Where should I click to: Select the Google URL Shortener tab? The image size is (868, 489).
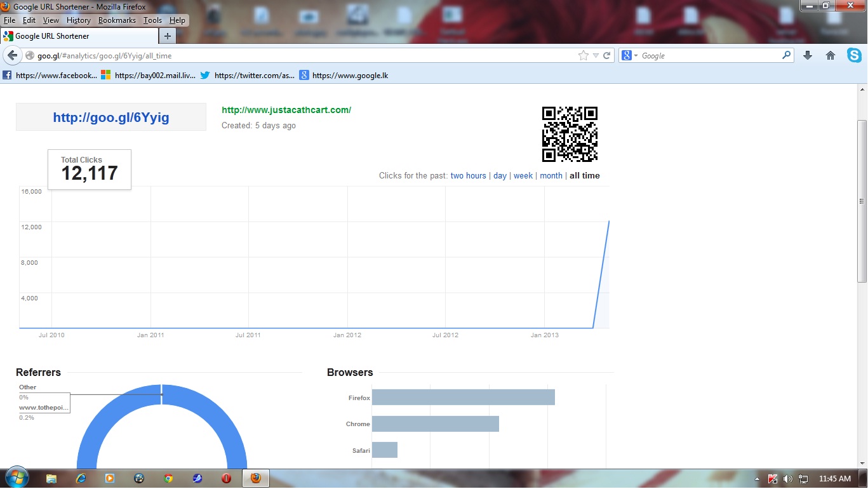[x=79, y=36]
